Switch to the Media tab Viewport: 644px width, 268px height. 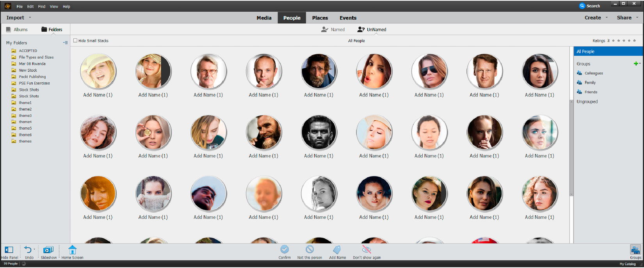click(264, 18)
